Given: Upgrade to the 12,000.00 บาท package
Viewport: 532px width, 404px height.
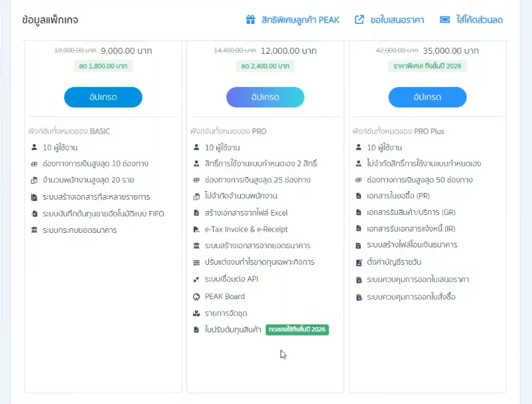Looking at the screenshot, I should click(x=265, y=97).
